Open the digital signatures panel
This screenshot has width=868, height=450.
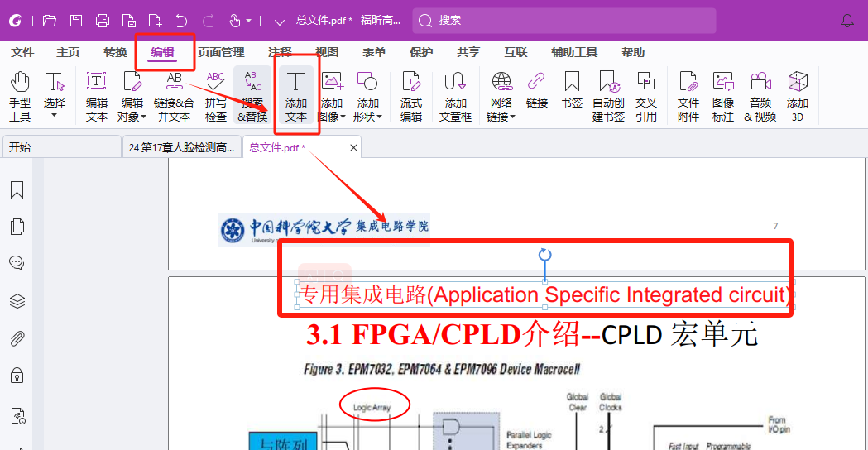pyautogui.click(x=17, y=415)
